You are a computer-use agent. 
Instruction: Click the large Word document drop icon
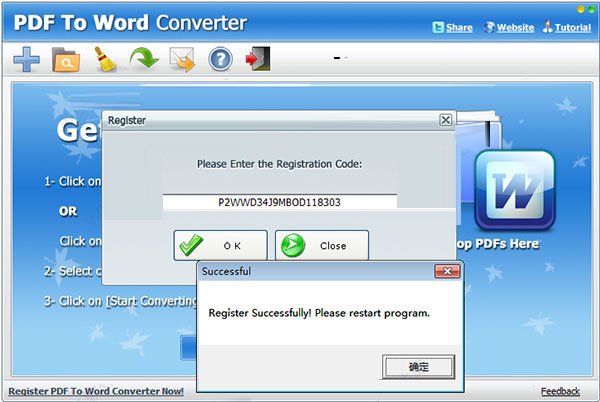coord(515,190)
